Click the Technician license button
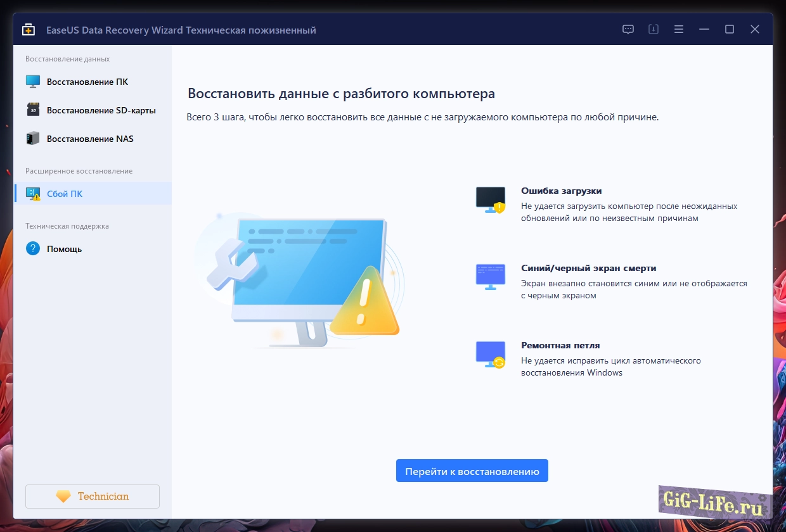The image size is (786, 532). tap(93, 497)
